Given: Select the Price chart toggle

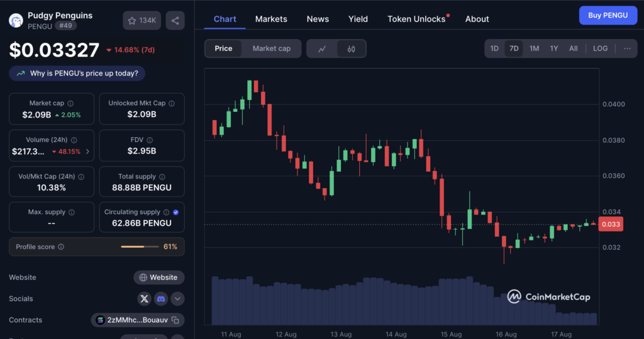Looking at the screenshot, I should point(223,48).
